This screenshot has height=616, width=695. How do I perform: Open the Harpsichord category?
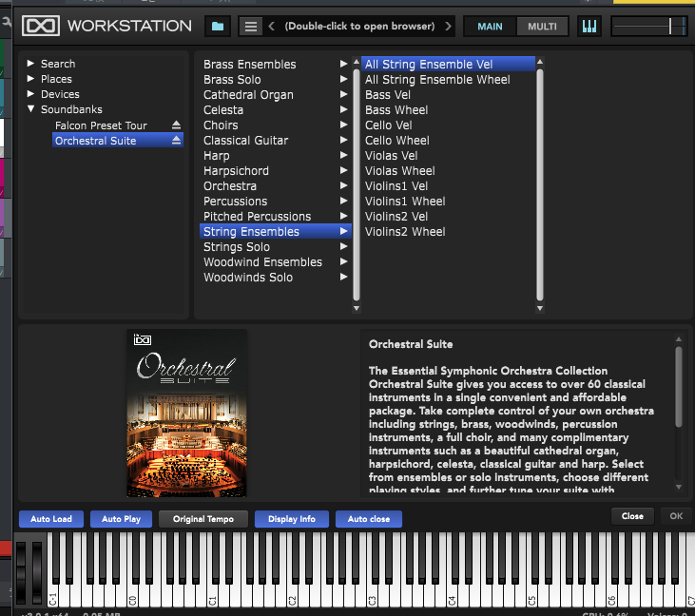point(276,171)
